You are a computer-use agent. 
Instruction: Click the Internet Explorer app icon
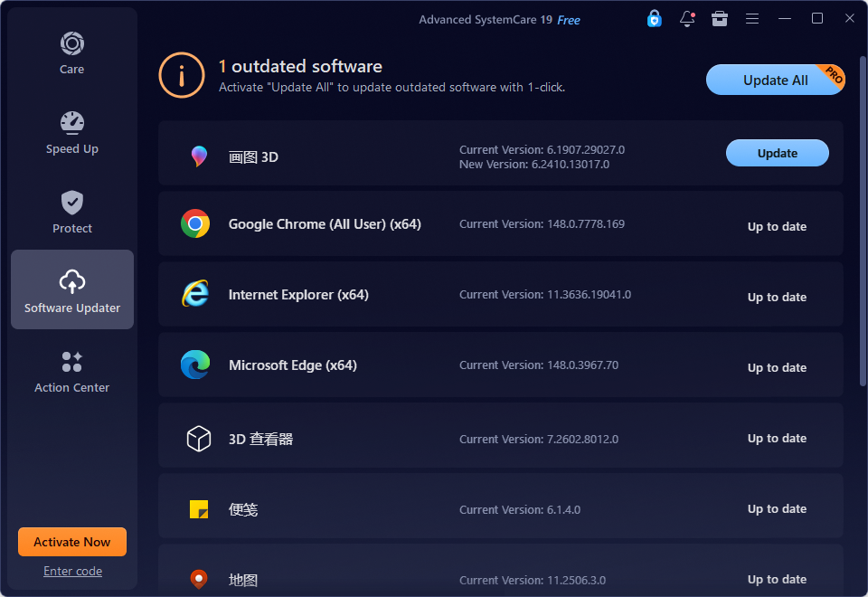click(x=195, y=294)
